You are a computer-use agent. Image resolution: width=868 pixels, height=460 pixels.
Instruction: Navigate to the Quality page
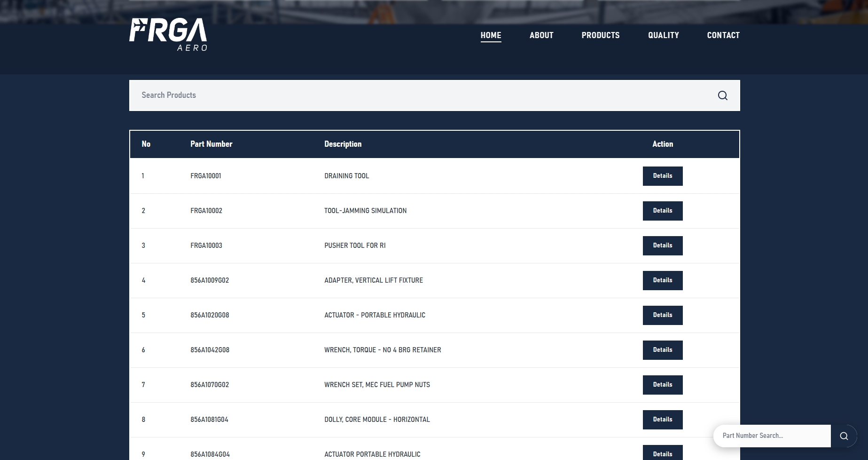point(663,35)
